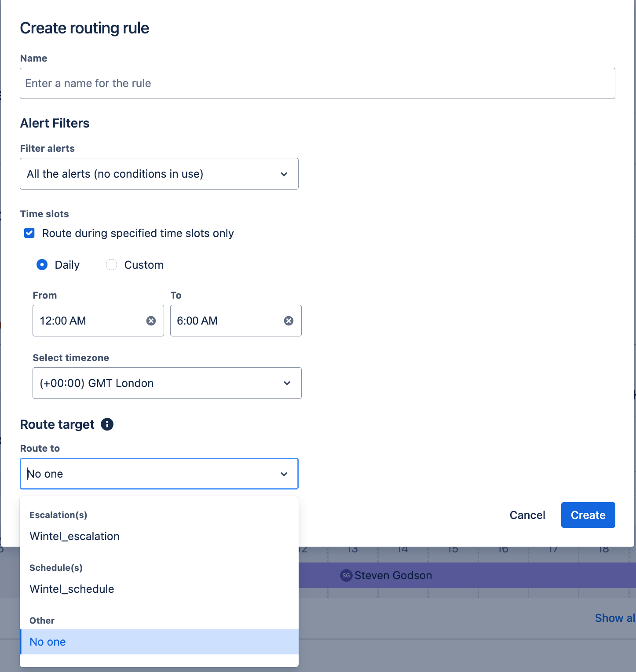Viewport: 636px width, 672px height.
Task: Open the Filter alerts dropdown
Action: (159, 174)
